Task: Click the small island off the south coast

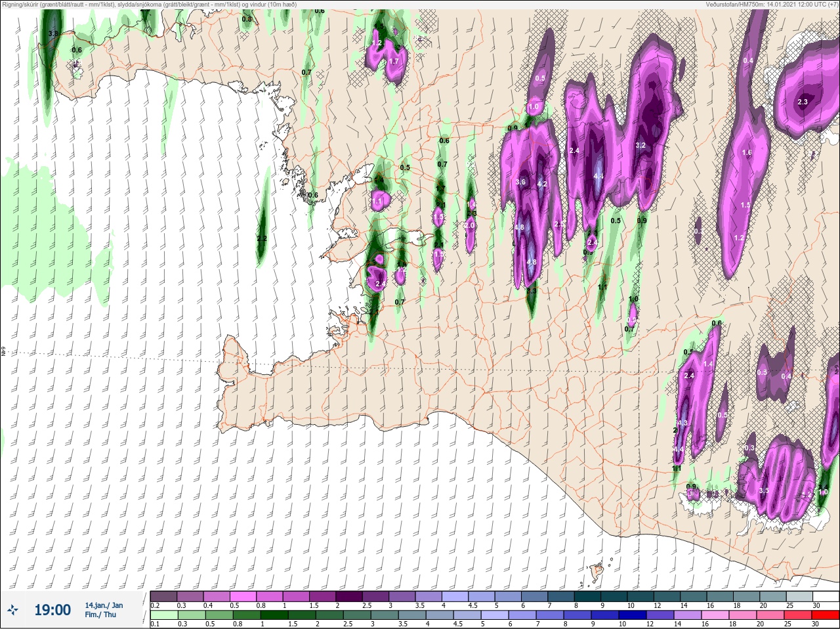Action: (x=597, y=572)
